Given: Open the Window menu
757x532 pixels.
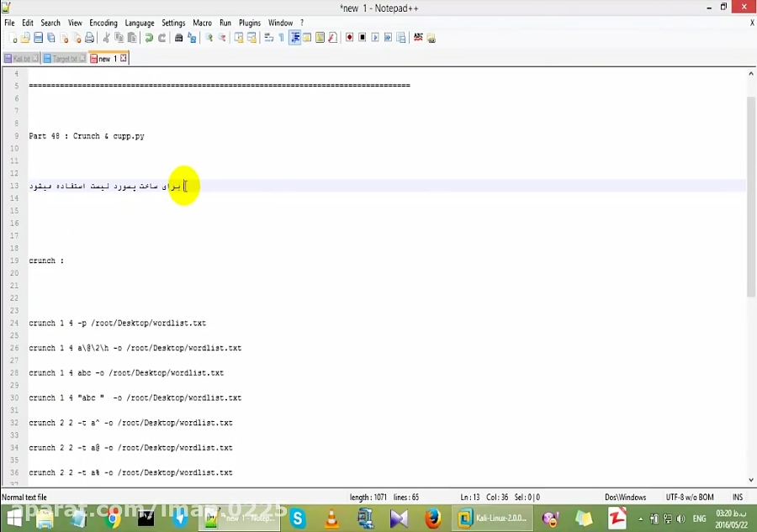Looking at the screenshot, I should (280, 23).
